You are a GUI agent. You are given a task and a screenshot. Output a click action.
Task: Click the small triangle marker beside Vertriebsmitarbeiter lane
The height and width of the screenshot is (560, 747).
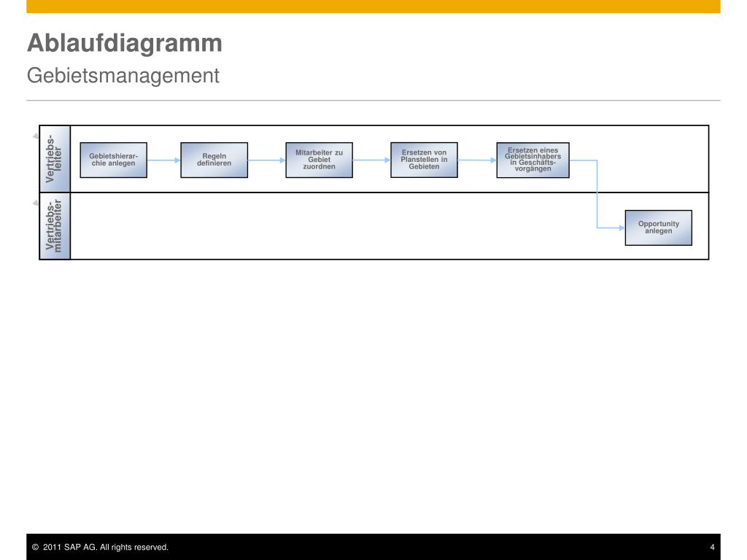coord(36,203)
